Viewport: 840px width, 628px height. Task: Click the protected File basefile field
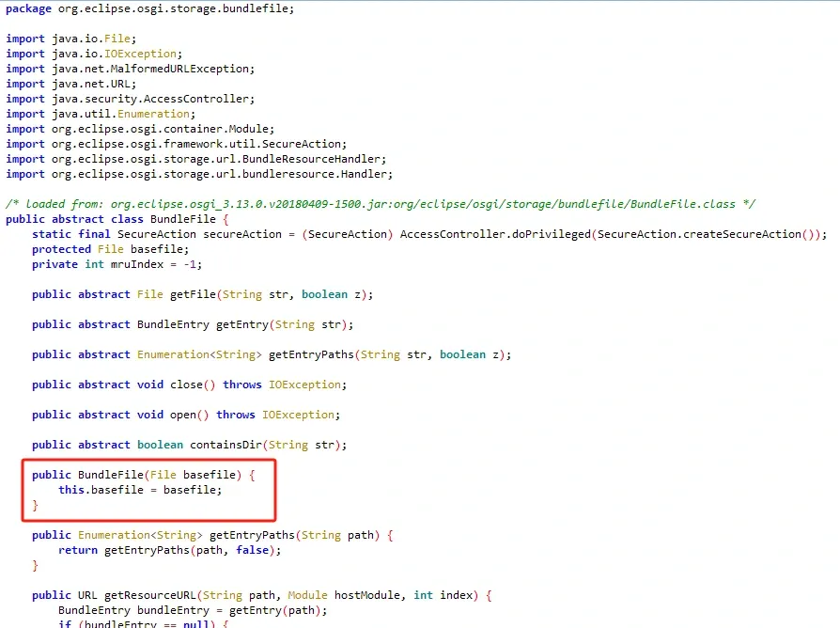pyautogui.click(x=110, y=249)
